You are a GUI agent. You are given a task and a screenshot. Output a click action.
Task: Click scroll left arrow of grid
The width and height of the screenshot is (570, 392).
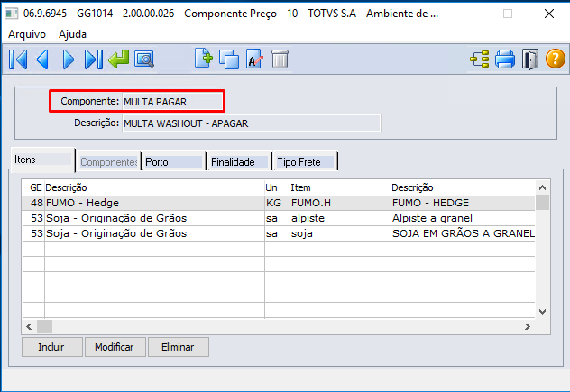tap(29, 326)
